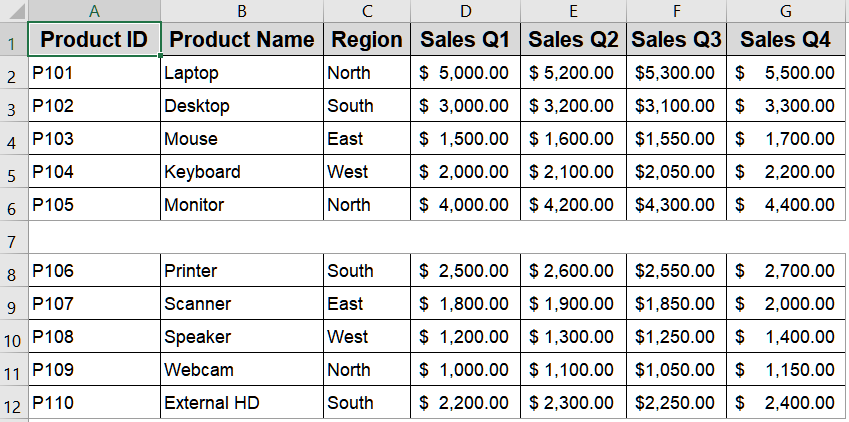Screen dimensions: 849x422
Task: Select the column G header
Action: [785, 11]
